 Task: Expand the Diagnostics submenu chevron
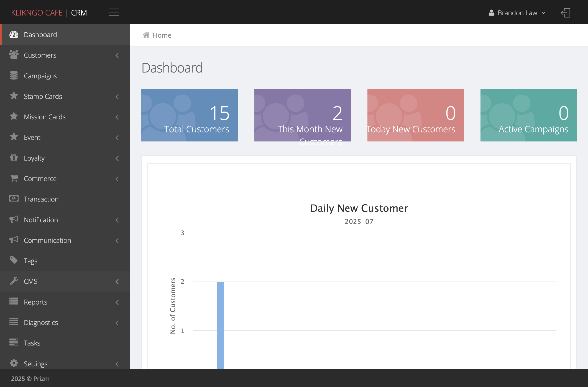(x=117, y=323)
